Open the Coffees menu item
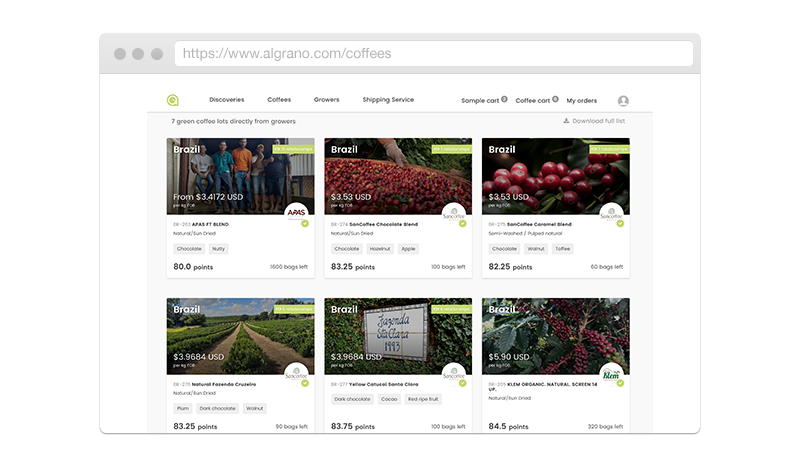 pos(279,100)
